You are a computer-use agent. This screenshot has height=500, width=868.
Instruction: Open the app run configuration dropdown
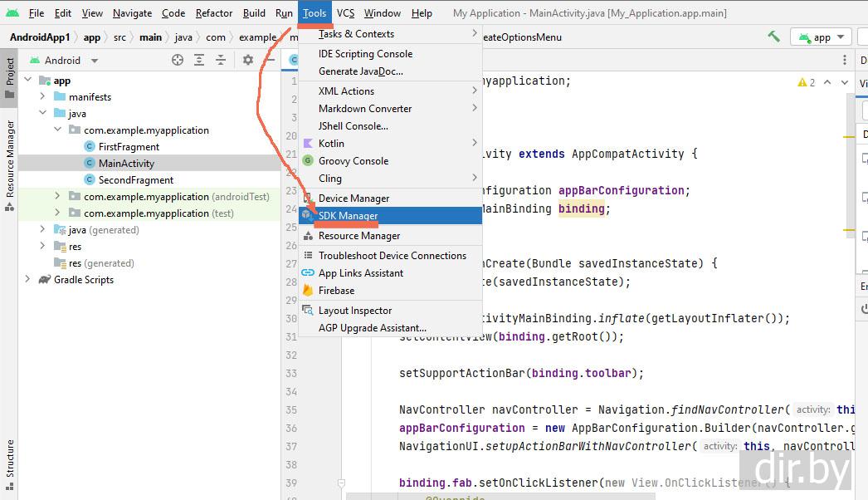[x=821, y=37]
